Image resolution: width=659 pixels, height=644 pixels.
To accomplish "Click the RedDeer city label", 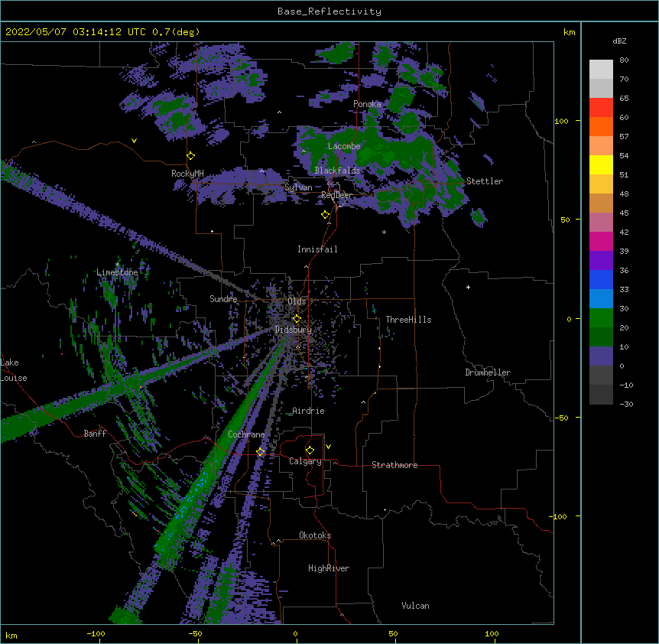I will coord(336,195).
